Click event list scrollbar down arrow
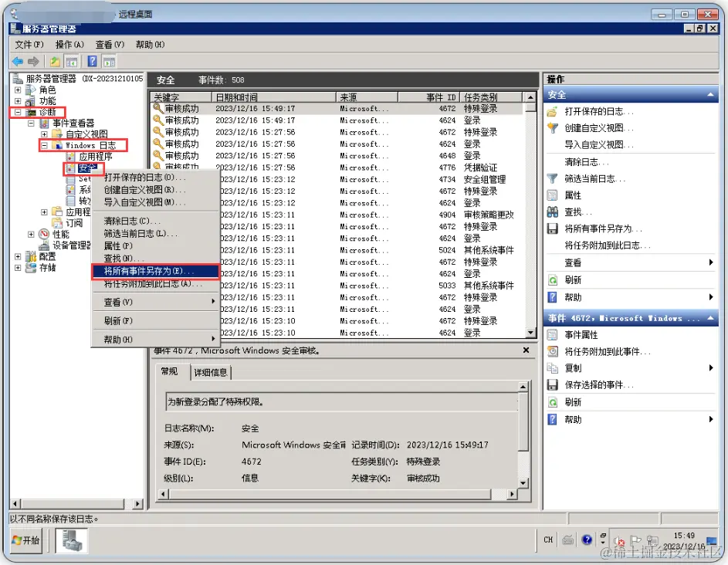Image resolution: width=728 pixels, height=565 pixels. click(530, 333)
